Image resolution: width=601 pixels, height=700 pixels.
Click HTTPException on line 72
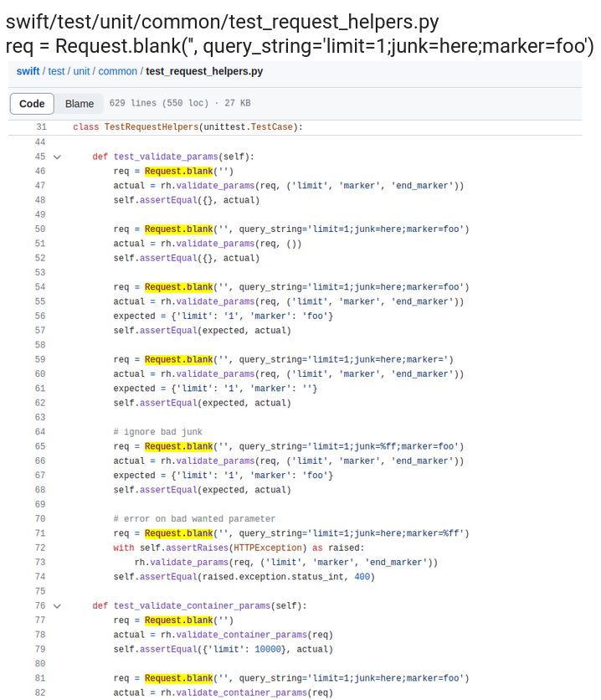(x=268, y=548)
